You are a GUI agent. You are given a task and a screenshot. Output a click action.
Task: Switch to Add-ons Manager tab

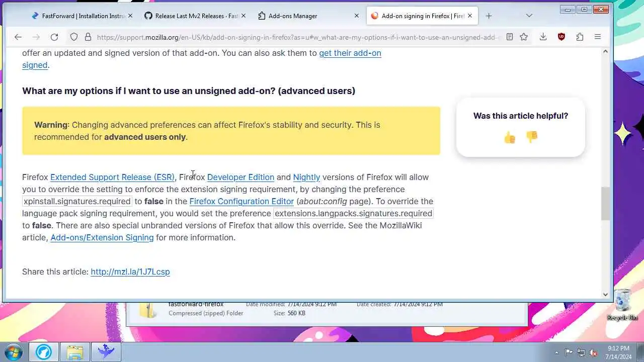[308, 16]
